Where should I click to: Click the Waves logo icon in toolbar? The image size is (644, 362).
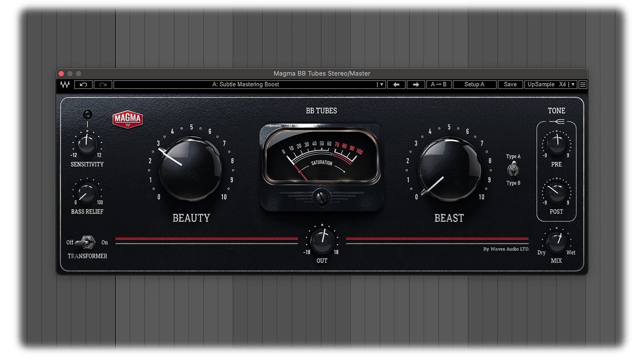click(x=65, y=84)
